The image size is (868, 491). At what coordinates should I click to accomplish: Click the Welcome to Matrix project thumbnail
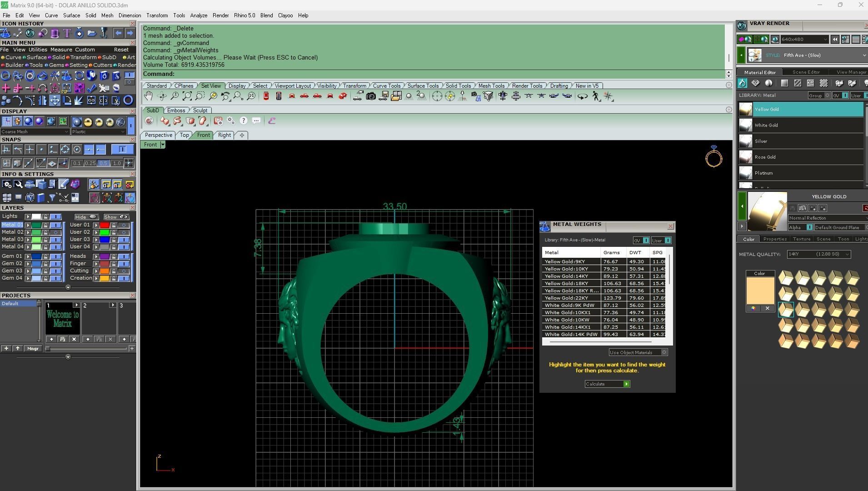(63, 319)
